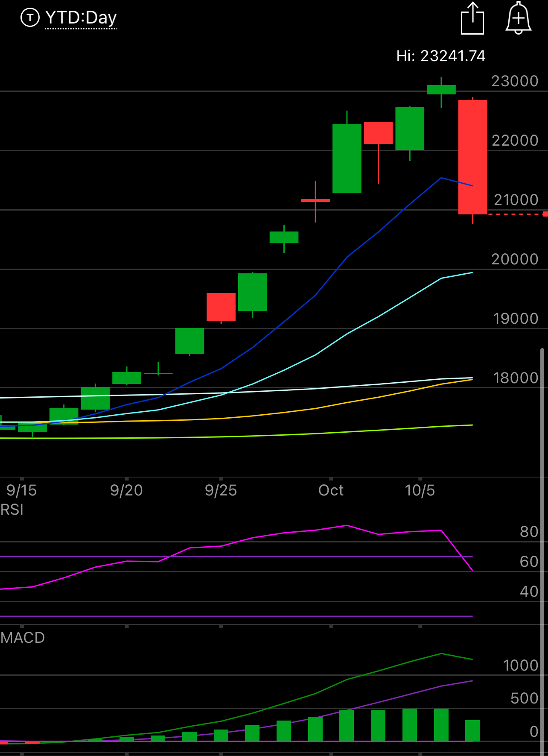Select the 19000 price axis label
Image resolution: width=548 pixels, height=756 pixels.
(516, 319)
